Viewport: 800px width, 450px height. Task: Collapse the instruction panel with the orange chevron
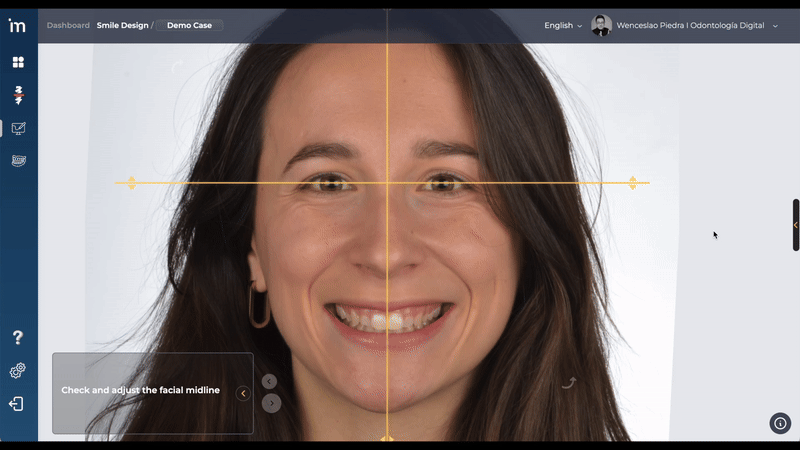tap(243, 394)
